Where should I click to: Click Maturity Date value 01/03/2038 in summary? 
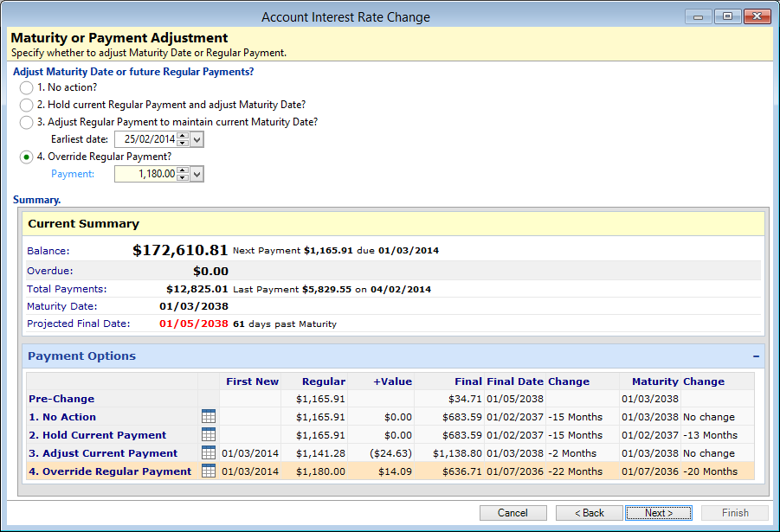(194, 306)
